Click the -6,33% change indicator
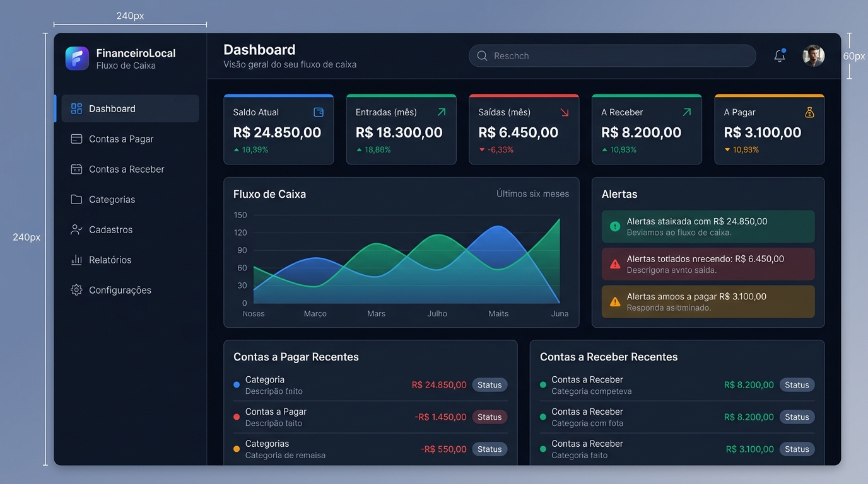Viewport: 868px width, 484px height. 496,150
